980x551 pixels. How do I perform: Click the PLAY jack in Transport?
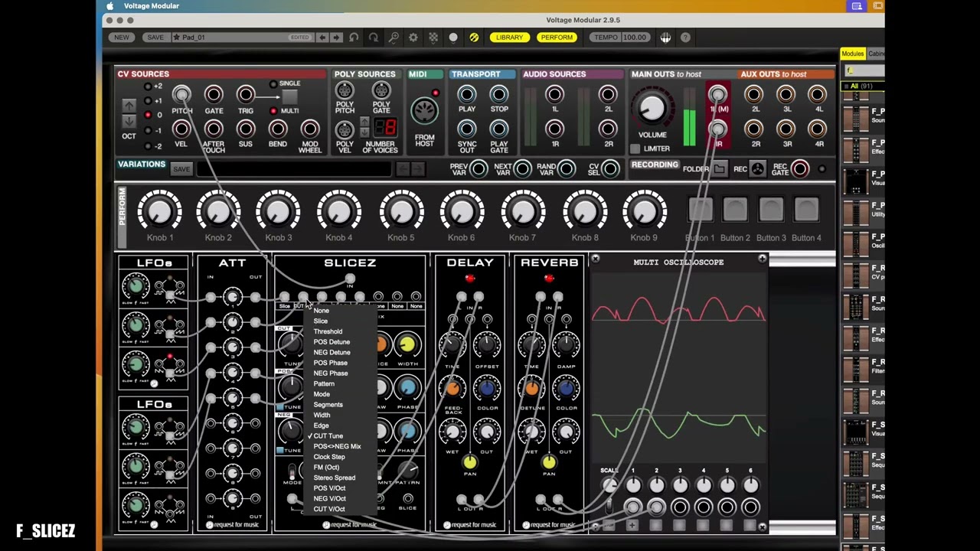(x=466, y=95)
